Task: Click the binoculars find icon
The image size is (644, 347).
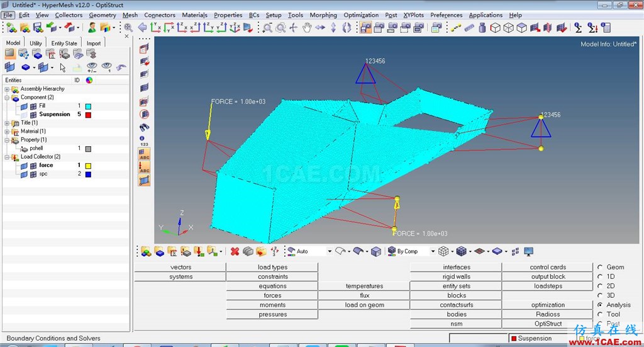Action: pyautogui.click(x=144, y=127)
